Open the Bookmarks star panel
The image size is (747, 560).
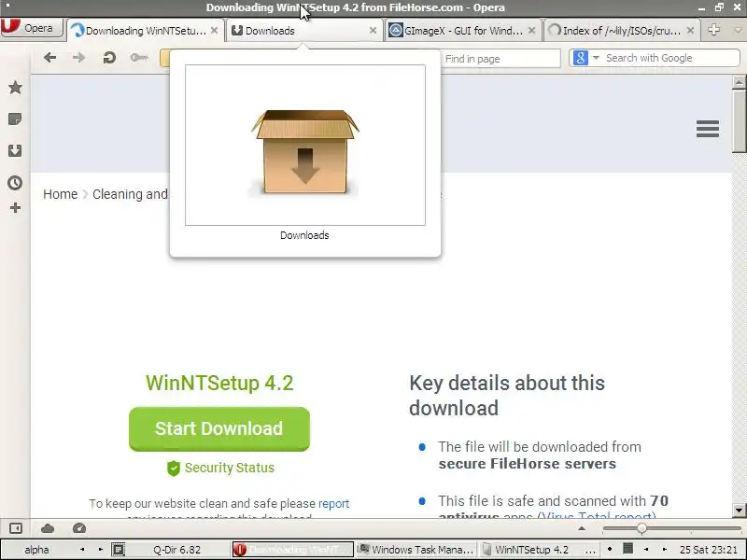(x=15, y=87)
